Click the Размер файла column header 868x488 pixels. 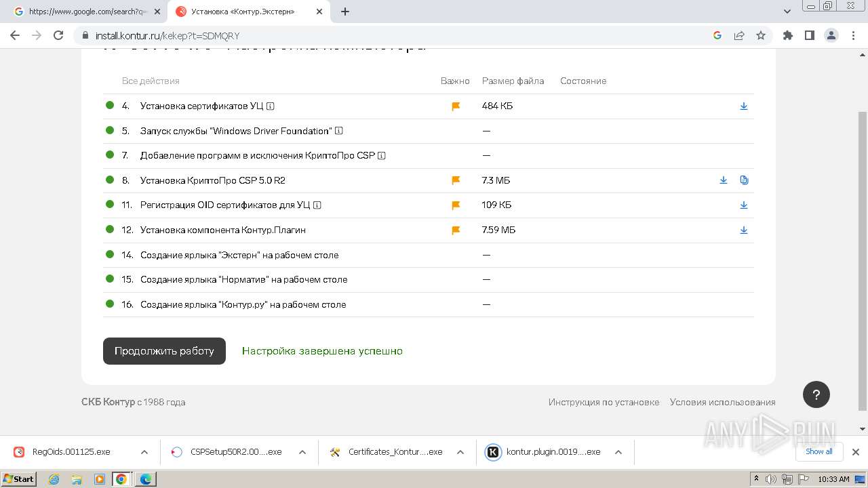coord(513,81)
